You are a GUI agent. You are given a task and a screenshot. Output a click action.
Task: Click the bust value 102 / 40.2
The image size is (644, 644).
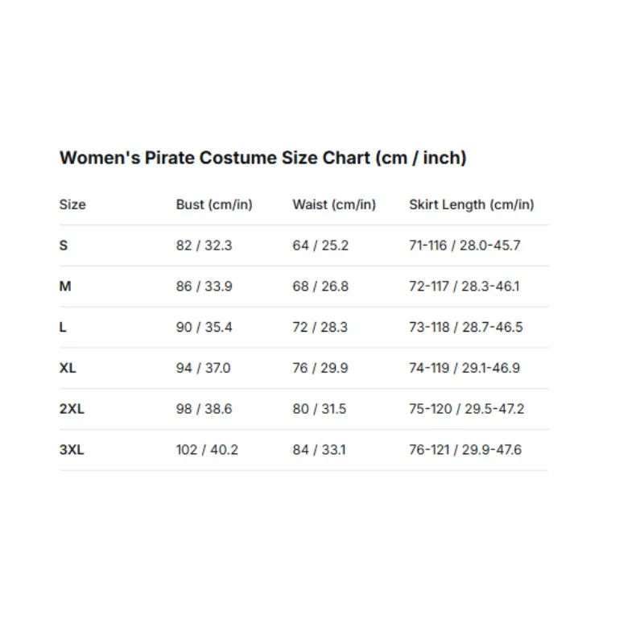click(x=207, y=449)
